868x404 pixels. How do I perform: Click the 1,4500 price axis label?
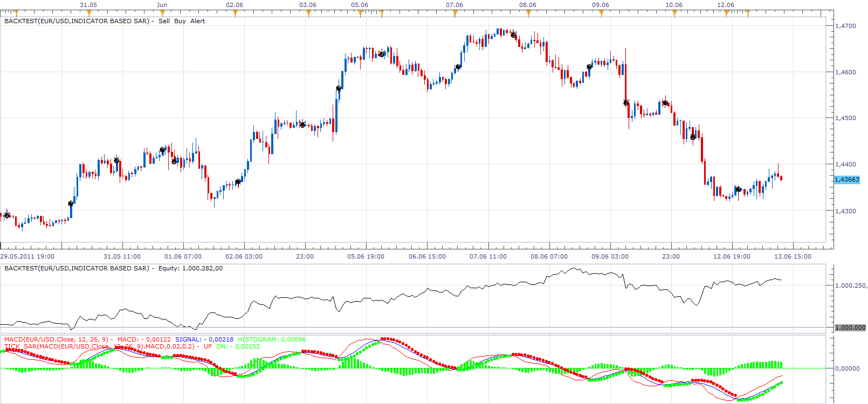click(x=845, y=118)
